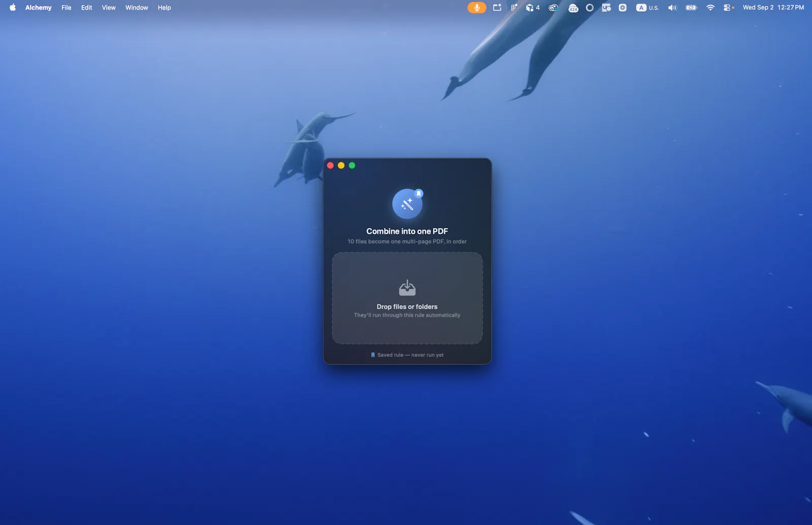
Task: Click the inbox tray drop icon
Action: pyautogui.click(x=407, y=288)
